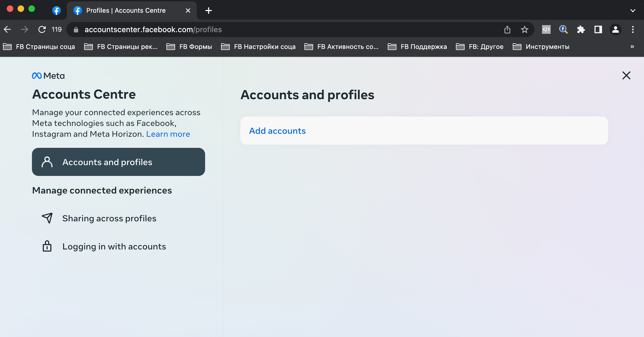644x337 pixels.
Task: Close the Profiles | Accounts Centre tab
Action: [188, 11]
